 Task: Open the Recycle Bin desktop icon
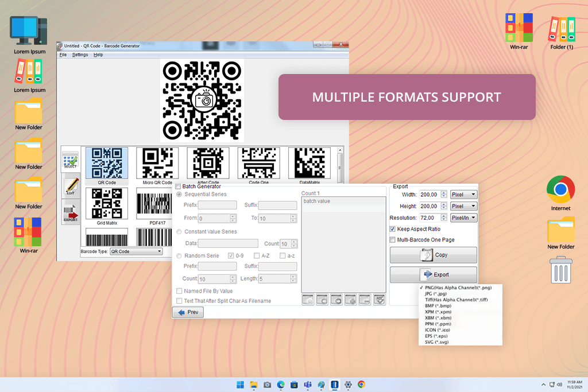560,270
